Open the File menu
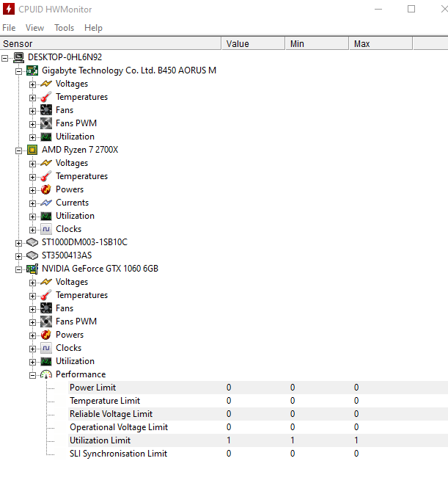 click(x=9, y=28)
